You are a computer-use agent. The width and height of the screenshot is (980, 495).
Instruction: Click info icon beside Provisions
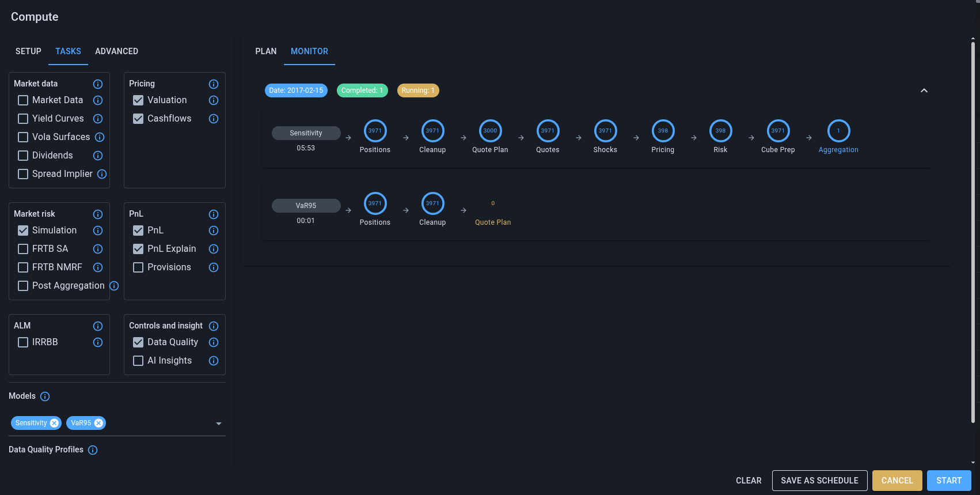click(x=214, y=267)
